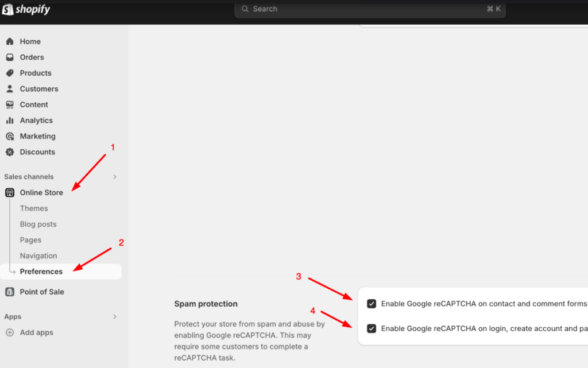Open the Online Store sales channel

(x=41, y=193)
